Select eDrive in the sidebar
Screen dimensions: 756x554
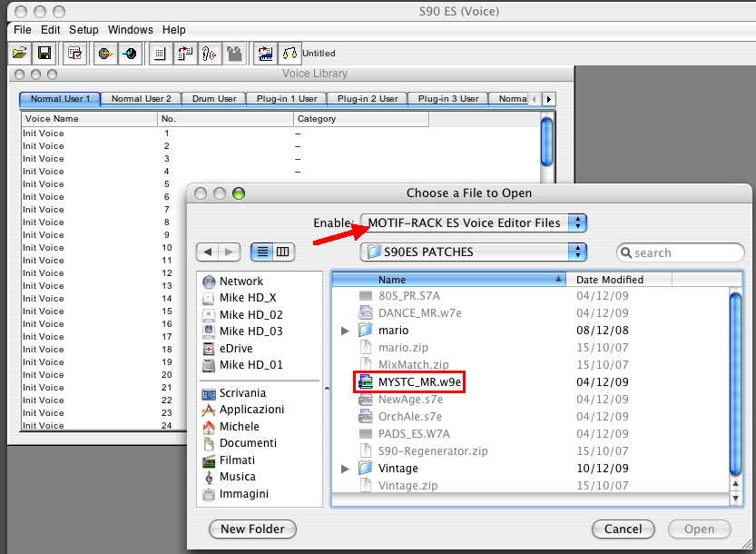click(x=228, y=348)
